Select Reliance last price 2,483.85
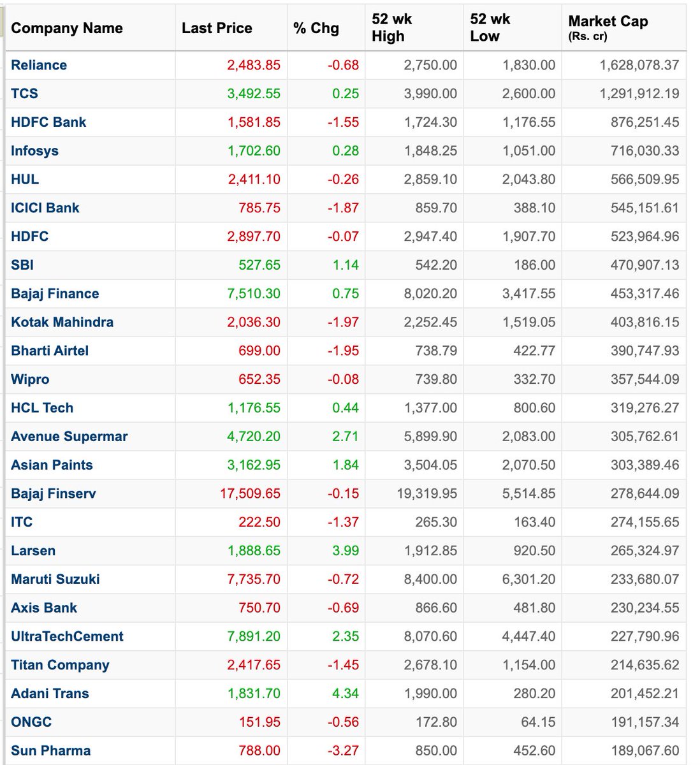The image size is (700, 765). coord(254,65)
